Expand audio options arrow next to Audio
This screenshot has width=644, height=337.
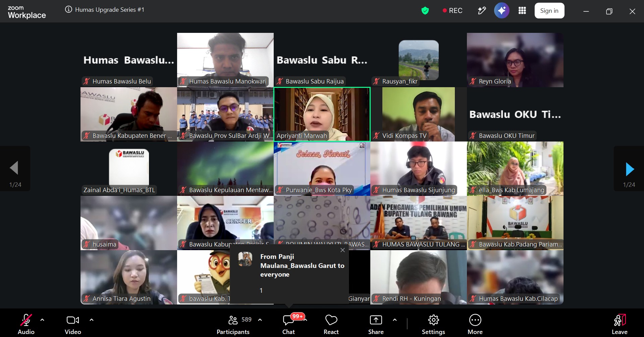(x=42, y=320)
